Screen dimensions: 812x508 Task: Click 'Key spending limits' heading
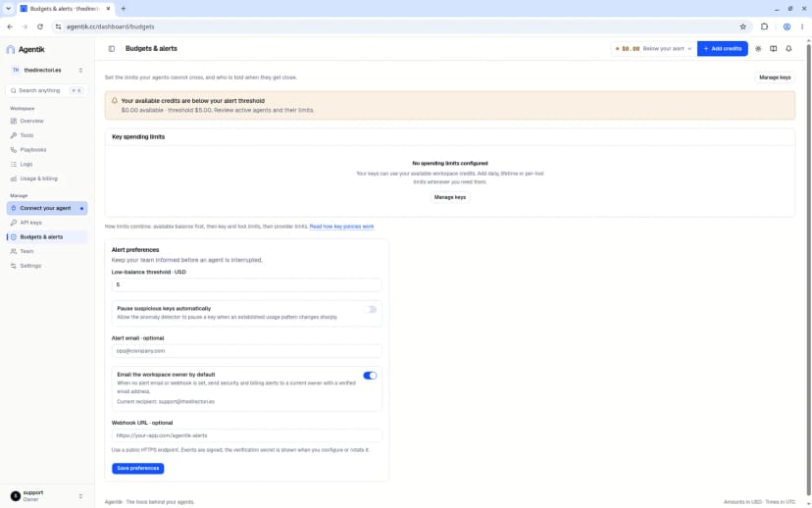click(x=138, y=136)
